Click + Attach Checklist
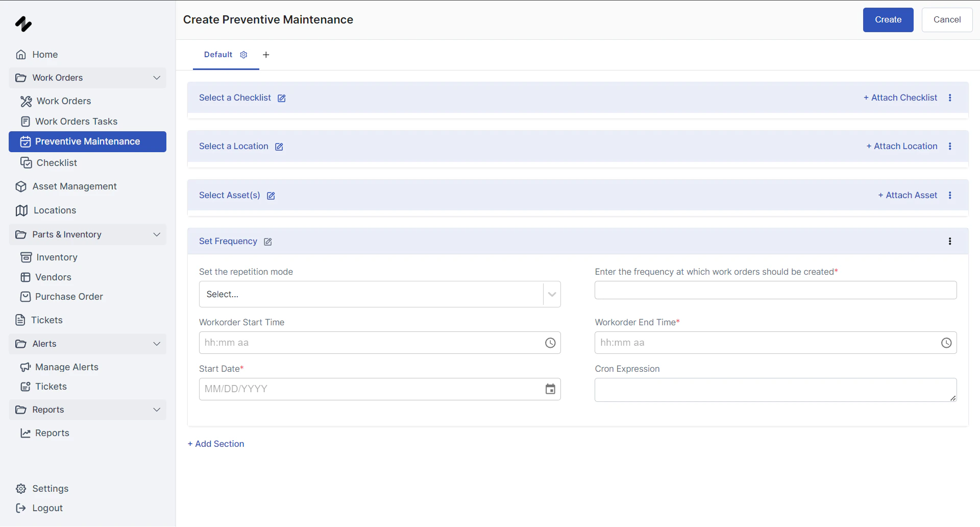This screenshot has width=980, height=527. point(900,98)
